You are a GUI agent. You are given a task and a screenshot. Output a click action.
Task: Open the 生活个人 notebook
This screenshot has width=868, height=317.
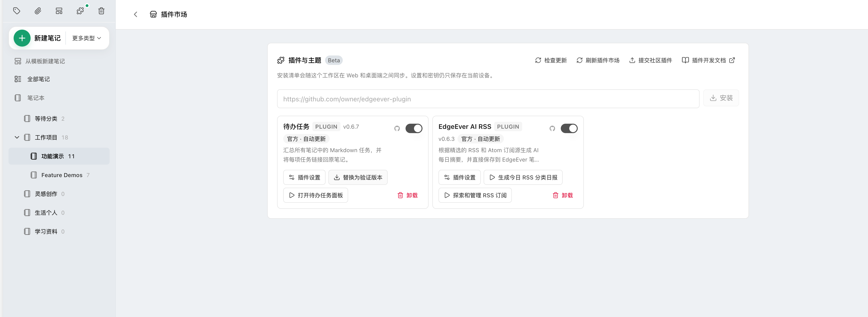[x=59, y=213]
